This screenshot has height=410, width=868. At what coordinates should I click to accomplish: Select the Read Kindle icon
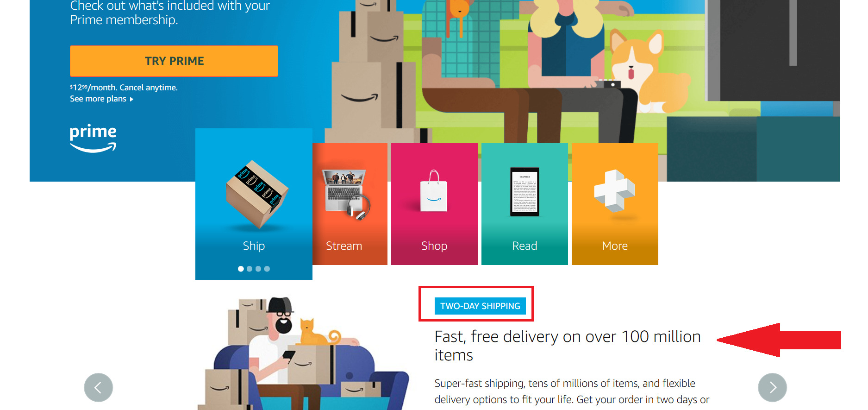525,191
